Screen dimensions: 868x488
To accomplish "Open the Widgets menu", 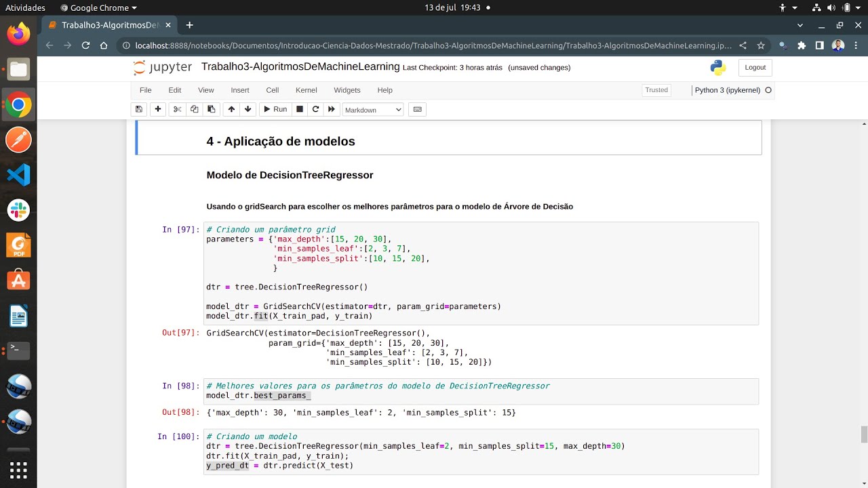I will click(x=347, y=90).
